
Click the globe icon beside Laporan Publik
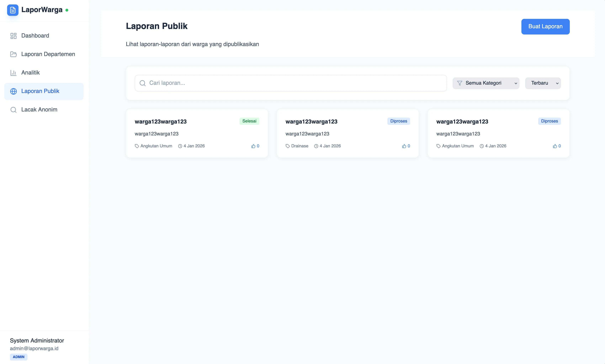pos(13,91)
